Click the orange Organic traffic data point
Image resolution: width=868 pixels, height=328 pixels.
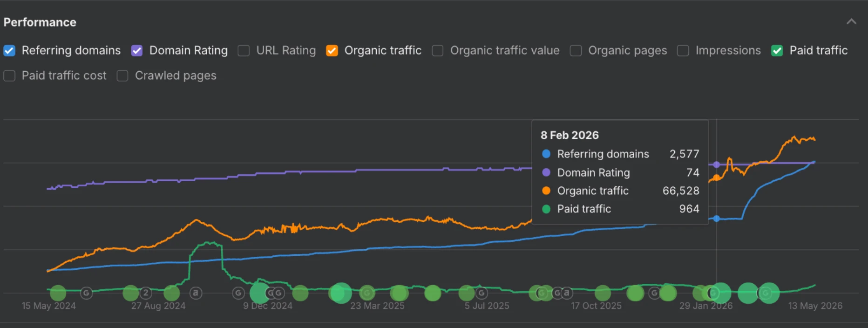[x=717, y=178]
